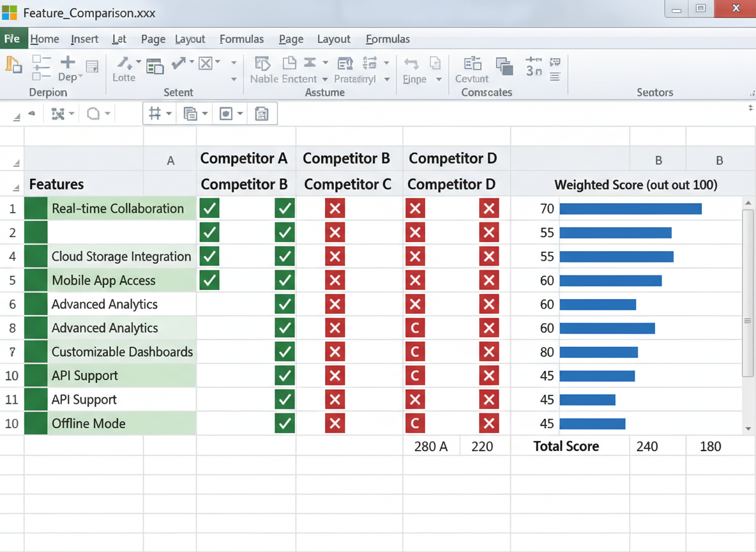Toggle Mobile App Access check under Competitor B

pyautogui.click(x=284, y=280)
